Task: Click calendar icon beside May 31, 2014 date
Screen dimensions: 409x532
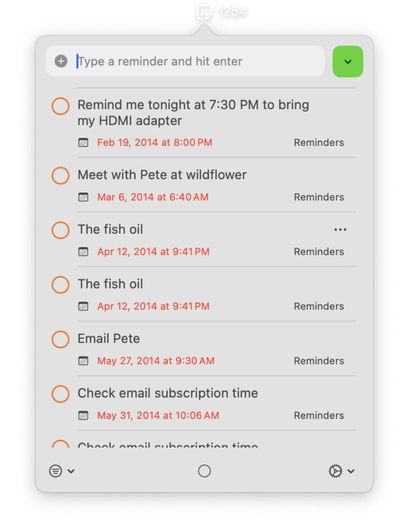Action: coord(83,415)
